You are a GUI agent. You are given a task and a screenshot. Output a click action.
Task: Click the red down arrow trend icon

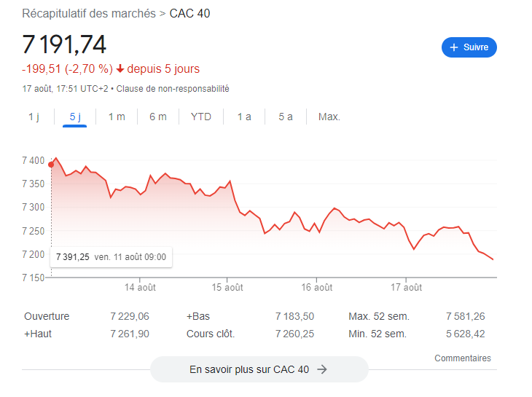[x=120, y=68]
